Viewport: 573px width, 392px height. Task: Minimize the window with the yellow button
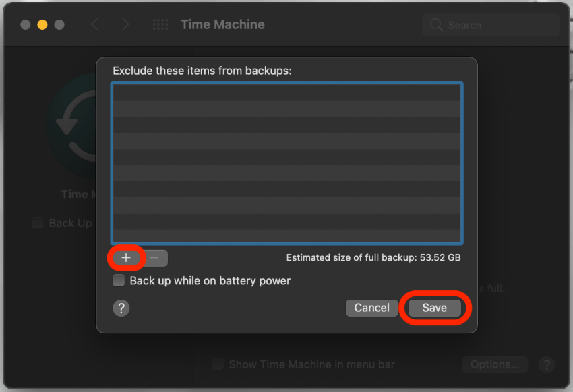pos(42,25)
